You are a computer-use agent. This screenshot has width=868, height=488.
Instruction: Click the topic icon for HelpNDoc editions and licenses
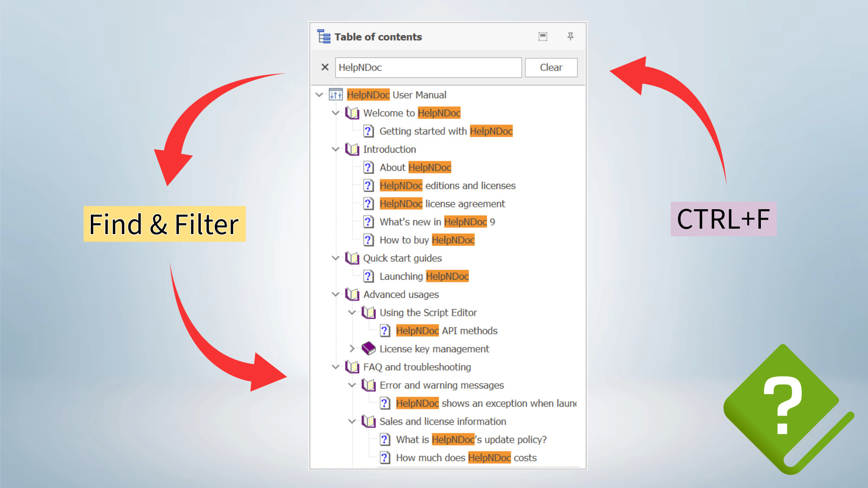point(368,186)
